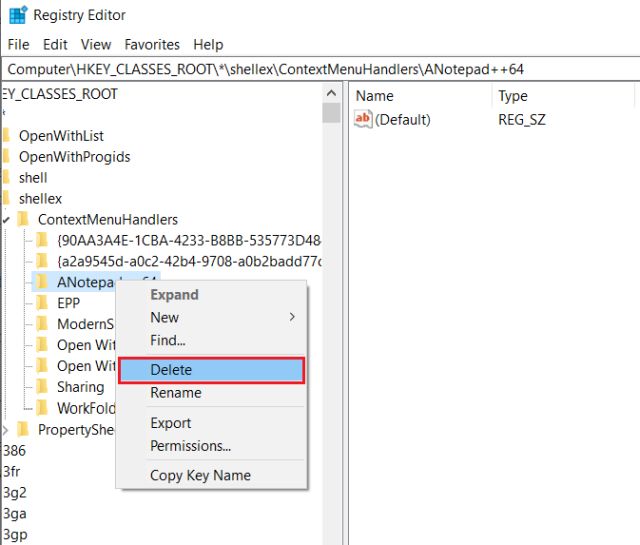
Task: Click the (Default) string value icon
Action: click(x=363, y=119)
